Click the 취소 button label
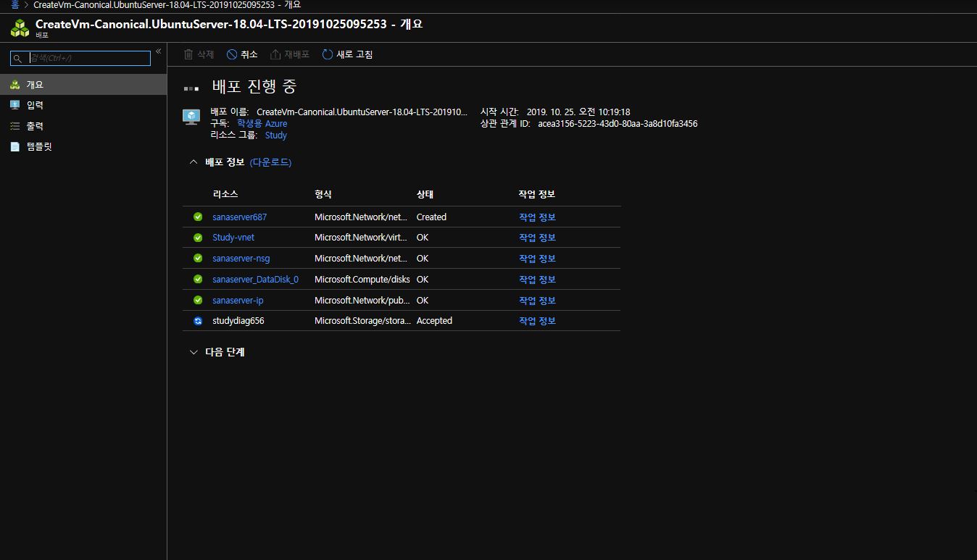The width and height of the screenshot is (977, 560). [x=249, y=54]
